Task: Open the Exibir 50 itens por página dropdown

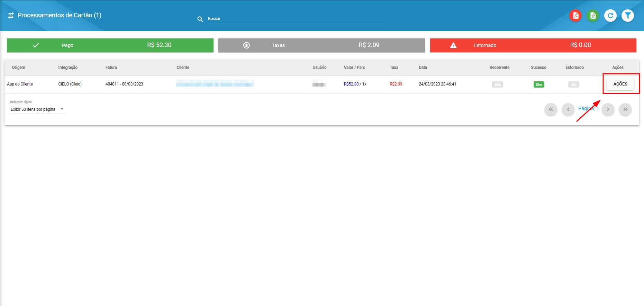Action: click(x=37, y=109)
